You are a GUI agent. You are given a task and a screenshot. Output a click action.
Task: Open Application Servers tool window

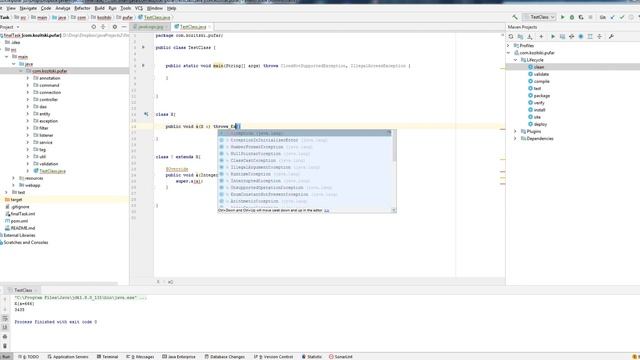(x=68, y=357)
